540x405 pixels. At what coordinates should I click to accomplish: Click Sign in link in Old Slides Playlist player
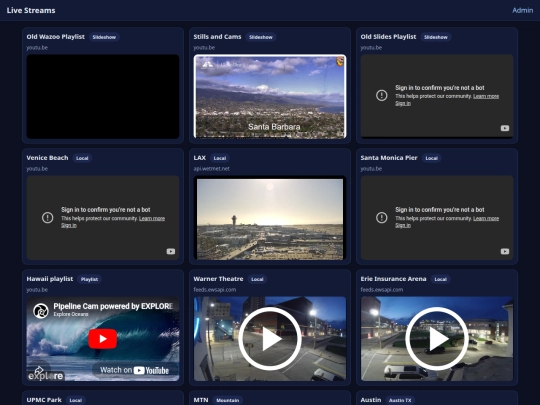pyautogui.click(x=403, y=103)
